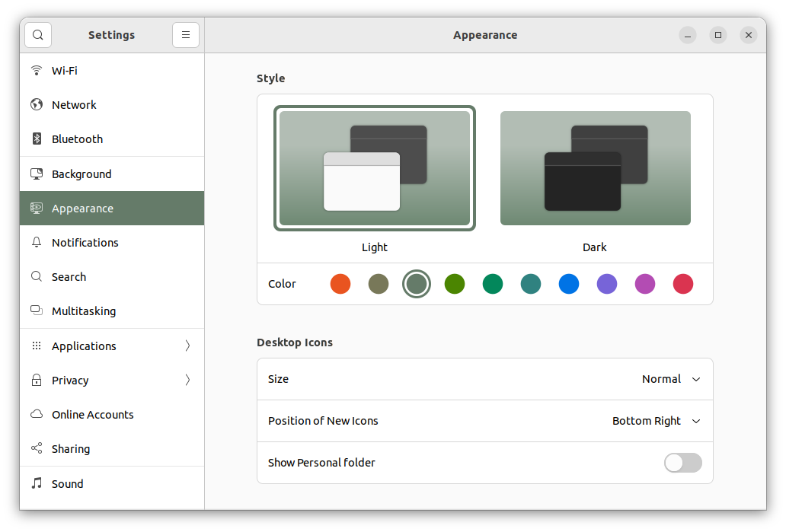The height and width of the screenshot is (532, 786).
Task: Open the Privacy settings section
Action: [70, 381]
